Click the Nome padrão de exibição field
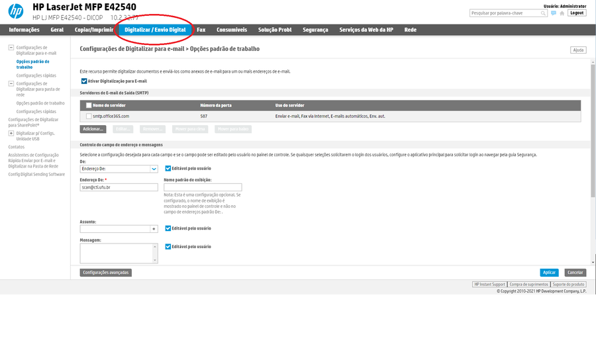 [x=203, y=187]
